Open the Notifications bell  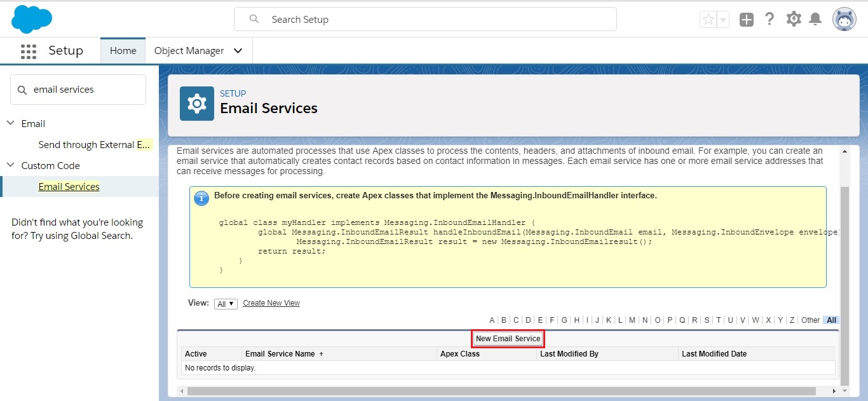(815, 19)
